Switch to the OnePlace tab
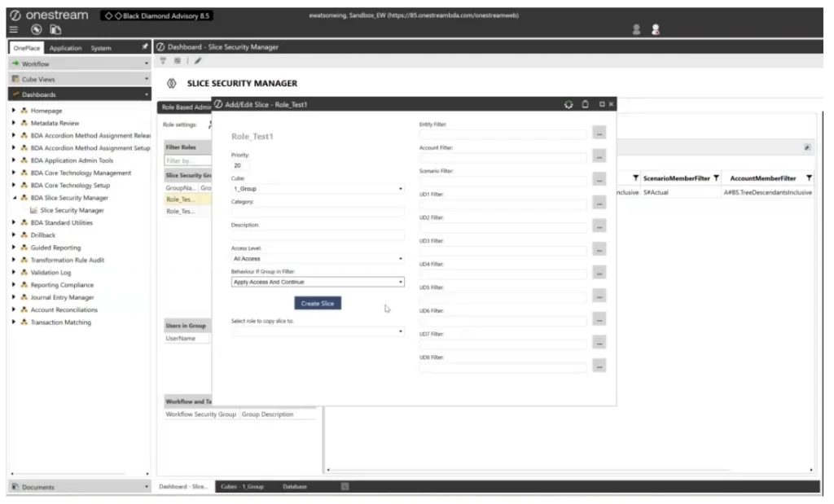The width and height of the screenshot is (834, 504). tap(27, 48)
